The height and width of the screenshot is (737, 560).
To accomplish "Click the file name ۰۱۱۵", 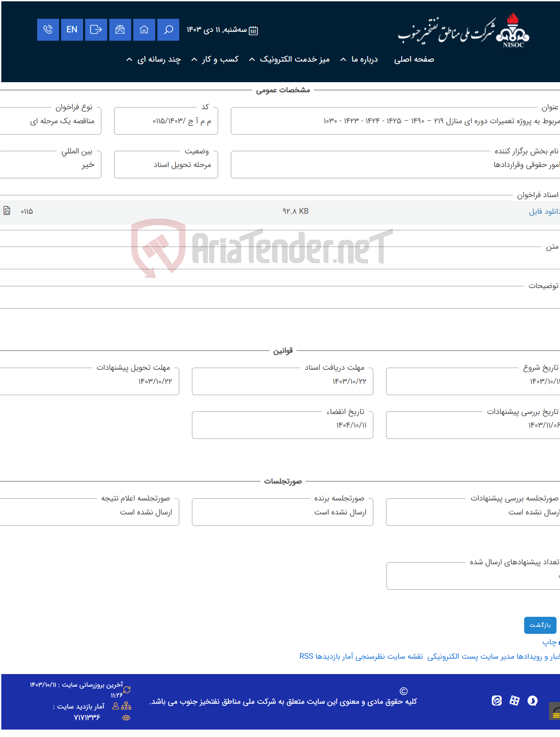I will coord(27,212).
